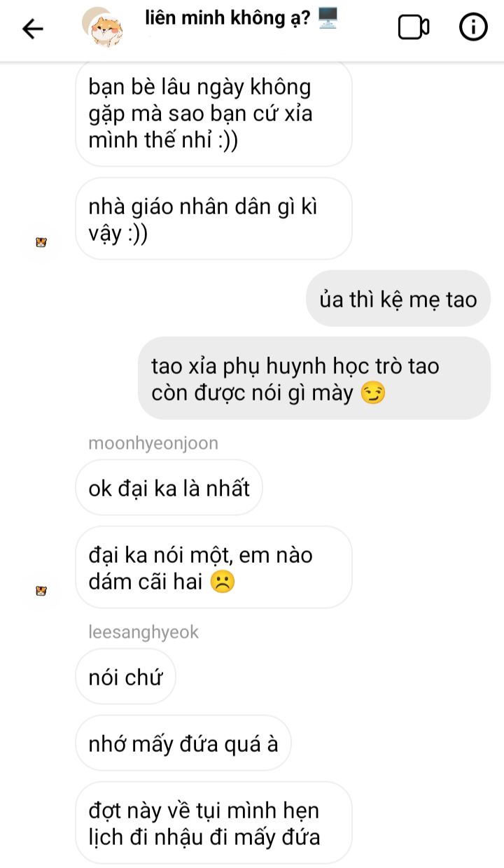This screenshot has height=868, width=504.
Task: Open the moonhyeonjoon sender name
Action: [153, 443]
